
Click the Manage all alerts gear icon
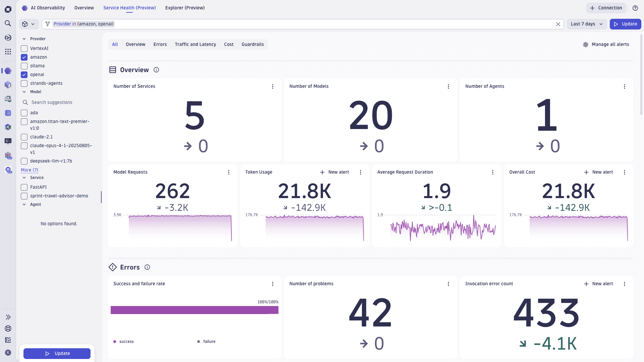tap(586, 44)
